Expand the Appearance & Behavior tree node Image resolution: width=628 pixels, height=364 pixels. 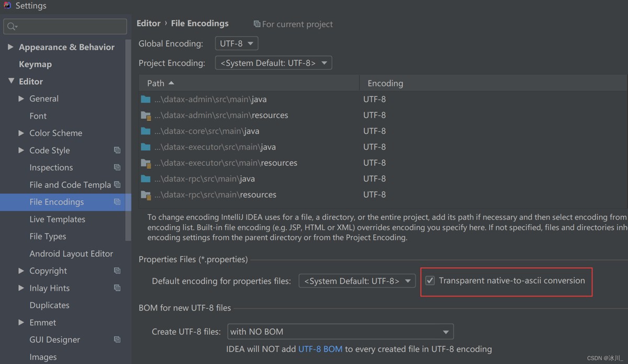(10, 47)
